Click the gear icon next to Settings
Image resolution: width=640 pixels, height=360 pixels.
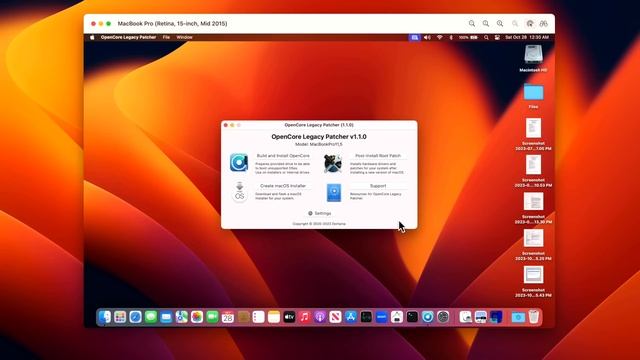click(310, 213)
